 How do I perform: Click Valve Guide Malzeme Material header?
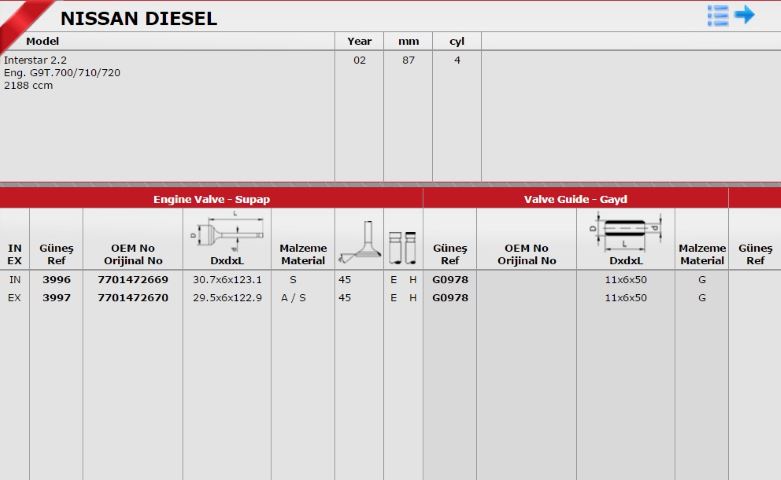click(x=702, y=254)
